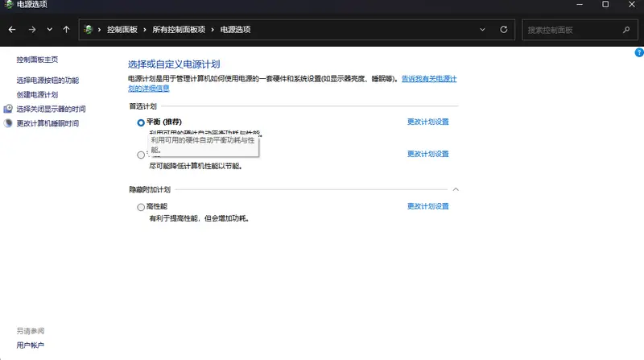Select the 高性能 radio button

141,207
